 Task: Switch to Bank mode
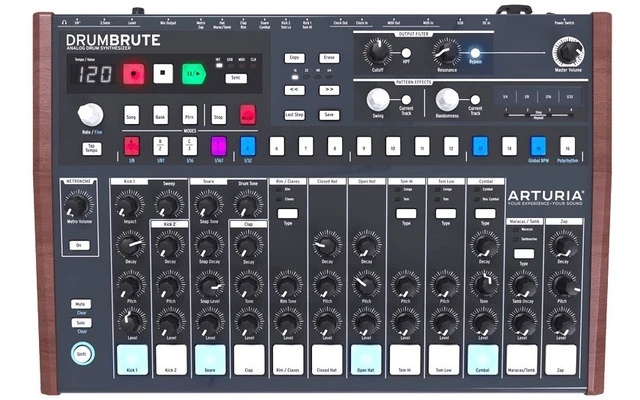point(160,116)
